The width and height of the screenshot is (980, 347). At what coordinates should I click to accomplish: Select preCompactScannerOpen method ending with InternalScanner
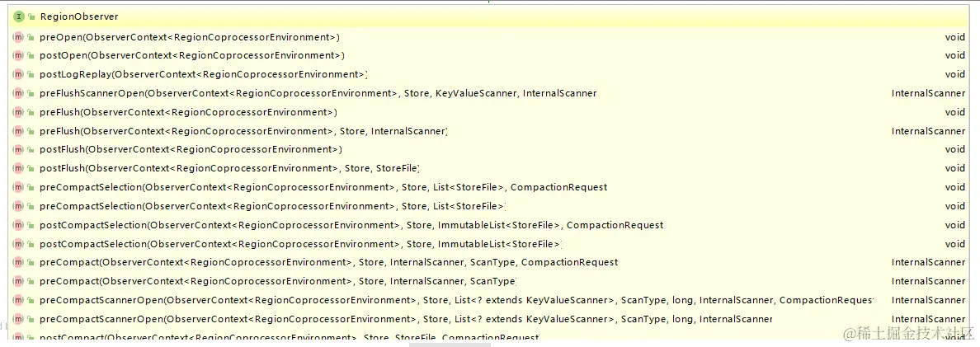point(490,319)
